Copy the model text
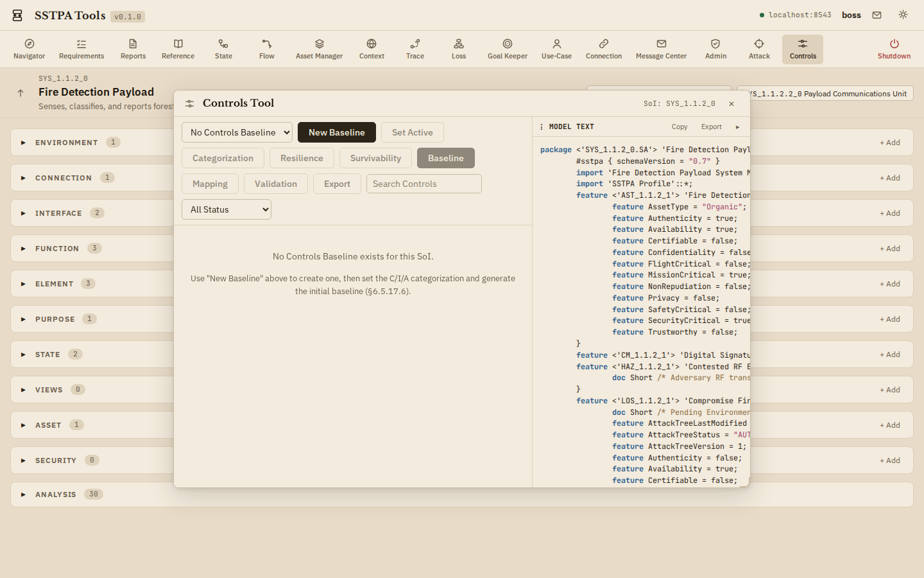This screenshot has height=578, width=924. pos(680,127)
